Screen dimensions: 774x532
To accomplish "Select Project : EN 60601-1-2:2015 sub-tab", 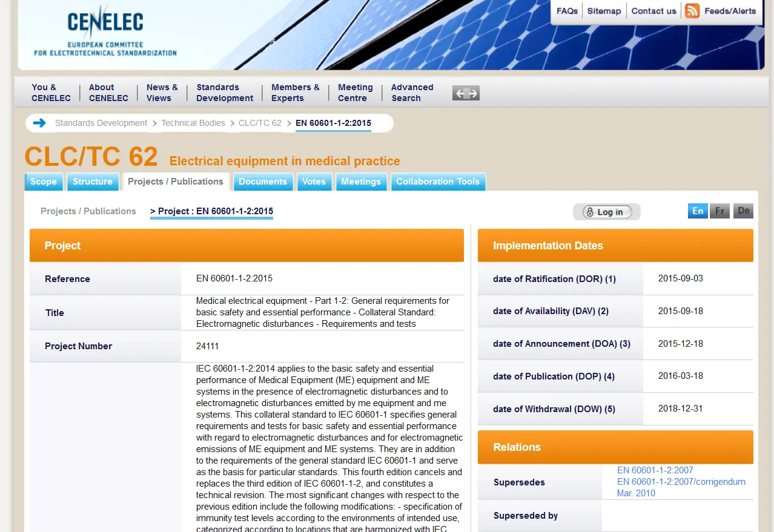I will pyautogui.click(x=211, y=211).
